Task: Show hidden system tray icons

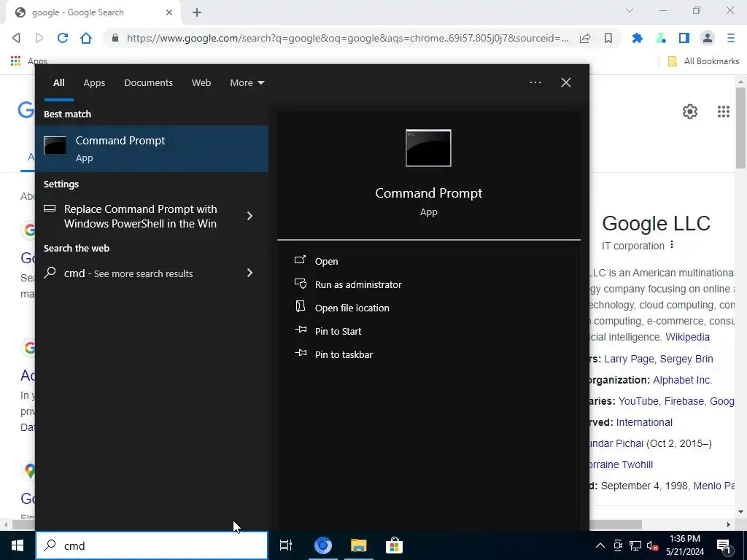Action: (x=600, y=545)
